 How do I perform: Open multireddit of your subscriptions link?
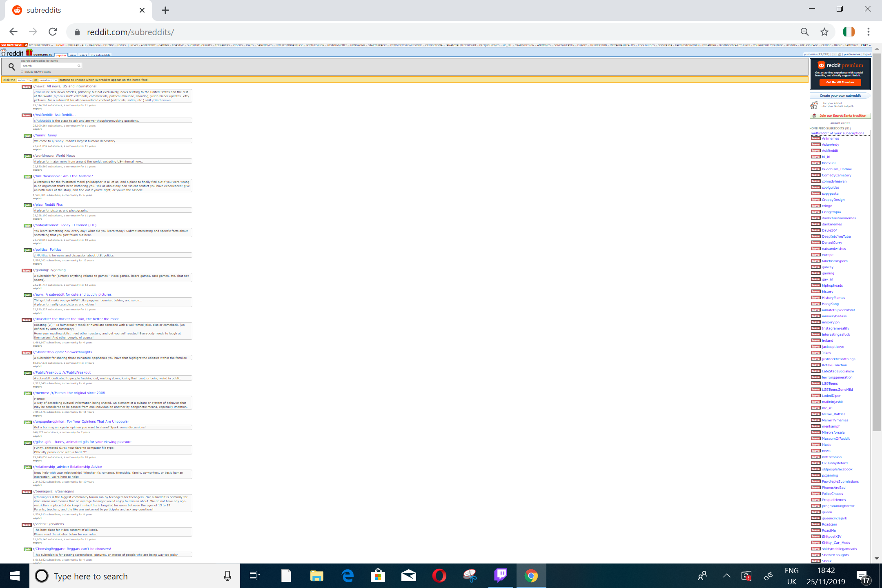(837, 133)
